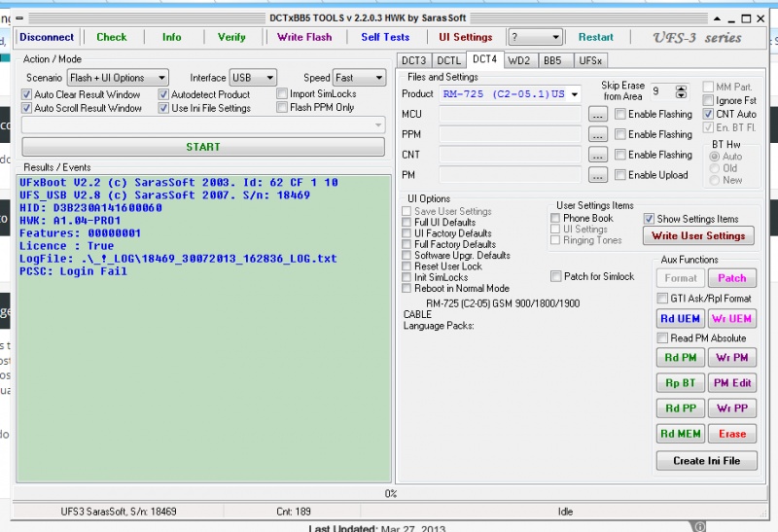Open the Info function

click(x=172, y=37)
